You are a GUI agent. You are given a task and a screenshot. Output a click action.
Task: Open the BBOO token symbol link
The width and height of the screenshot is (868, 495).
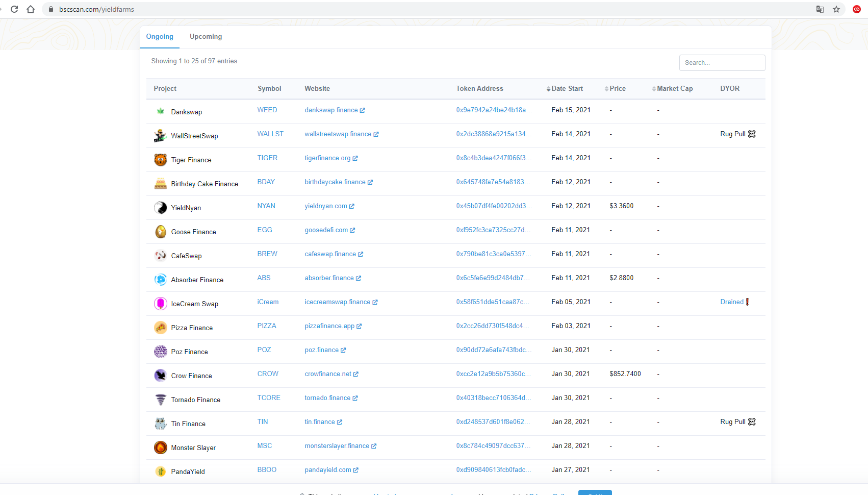point(267,469)
